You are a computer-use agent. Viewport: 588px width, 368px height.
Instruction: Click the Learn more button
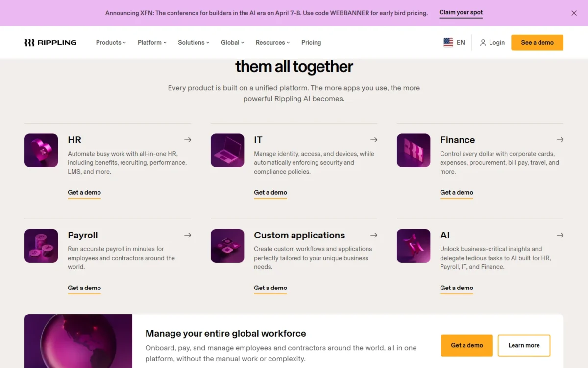(x=524, y=345)
